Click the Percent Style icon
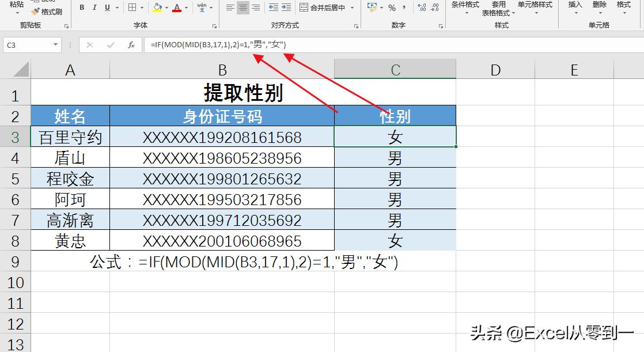The height and width of the screenshot is (352, 644). (391, 7)
